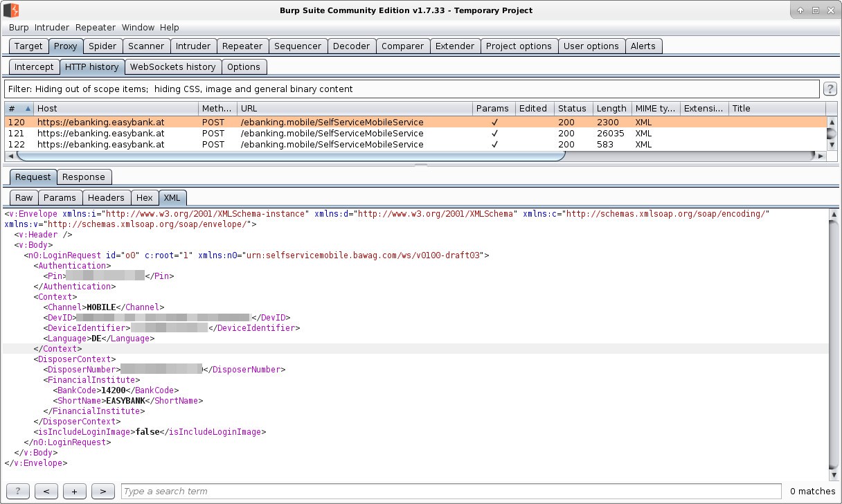
Task: Go to next search match
Action: click(102, 491)
